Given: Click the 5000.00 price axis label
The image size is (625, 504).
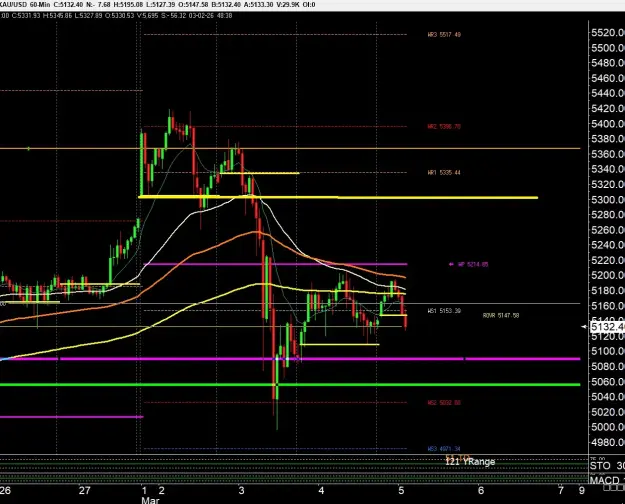Looking at the screenshot, I should [x=608, y=427].
